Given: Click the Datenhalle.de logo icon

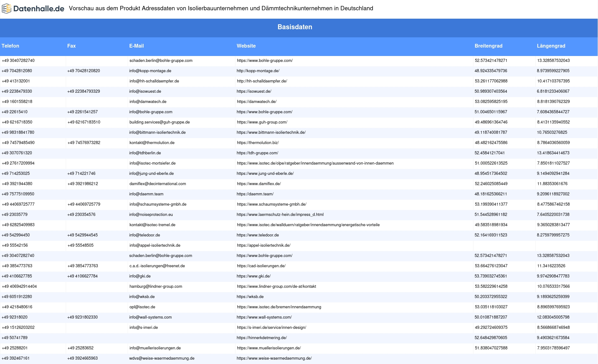Looking at the screenshot, I should (7, 9).
